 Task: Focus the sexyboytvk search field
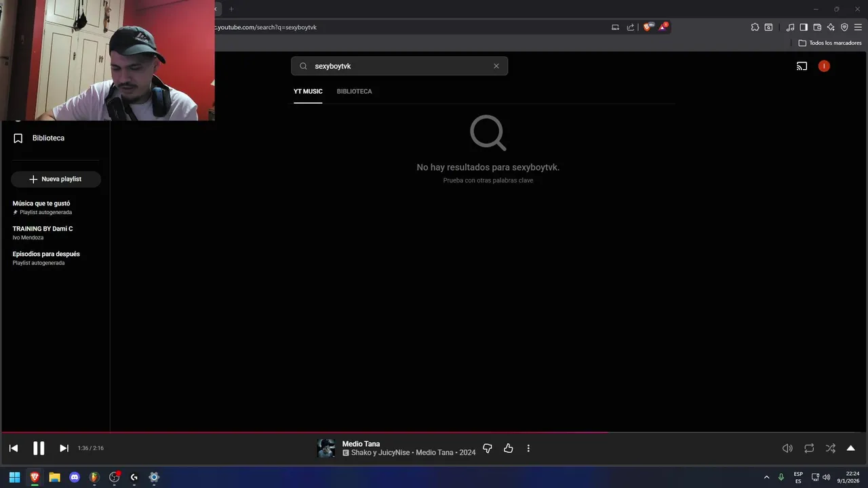click(x=400, y=66)
